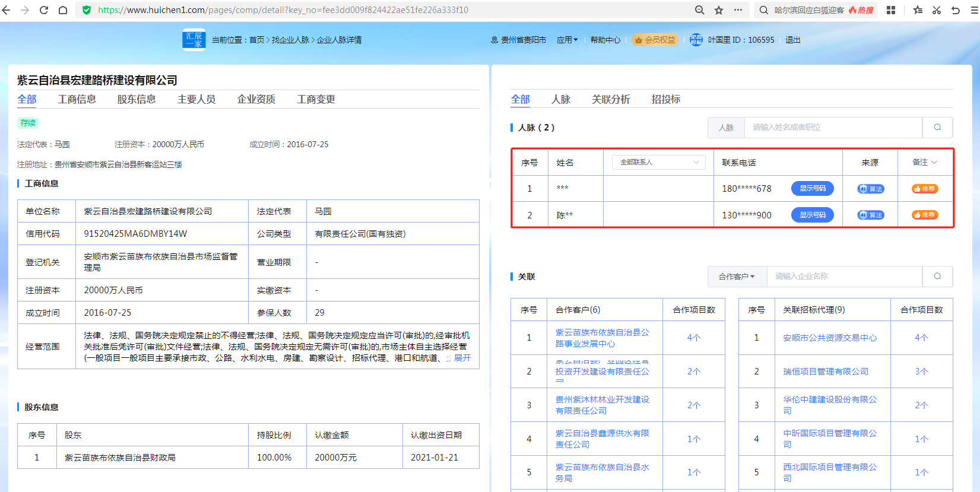Open 紫云苗族布依族自治县公路事业发展中心 link

pos(602,338)
